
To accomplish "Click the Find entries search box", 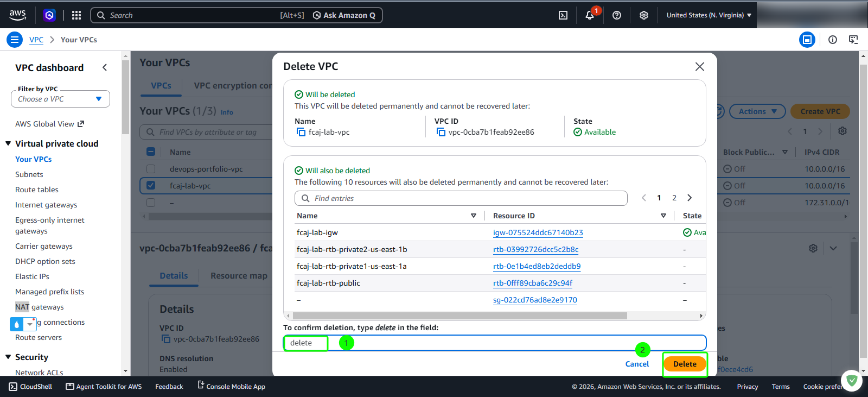I will [461, 198].
